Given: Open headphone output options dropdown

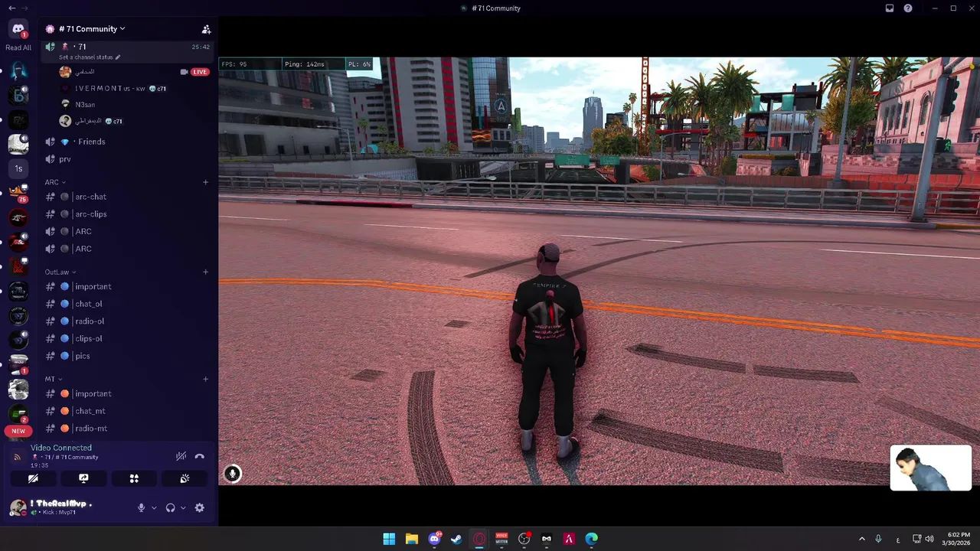Looking at the screenshot, I should [x=183, y=507].
